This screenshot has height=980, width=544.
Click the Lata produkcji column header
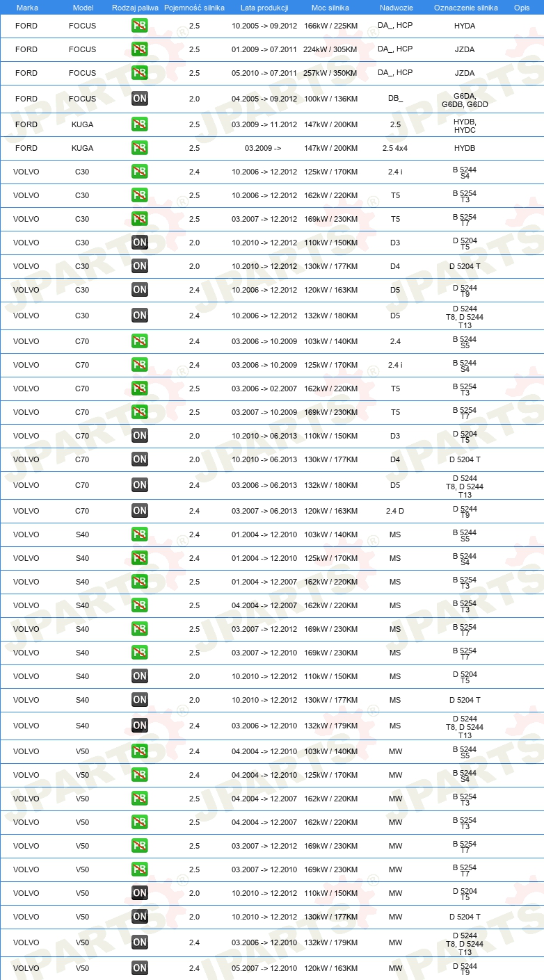264,7
